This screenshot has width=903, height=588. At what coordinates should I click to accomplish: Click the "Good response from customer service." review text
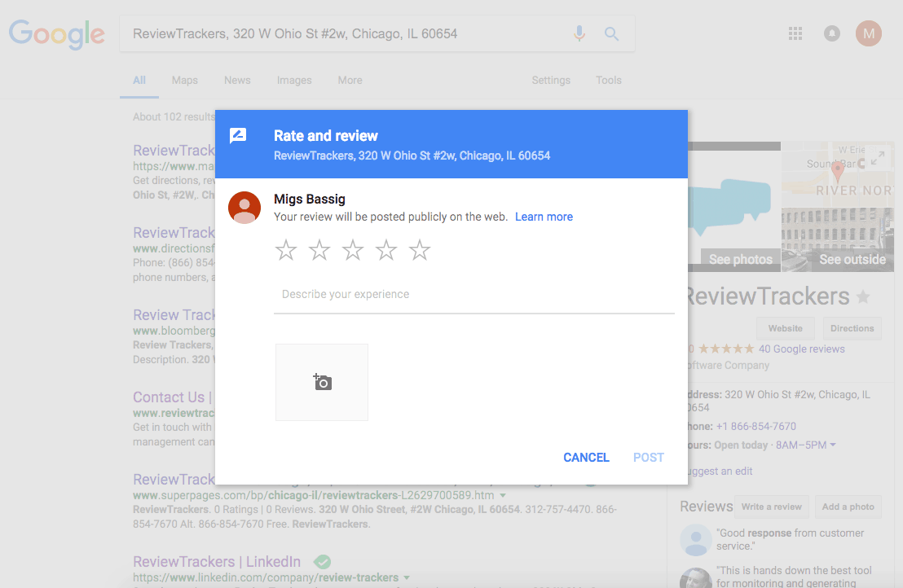[x=790, y=540]
